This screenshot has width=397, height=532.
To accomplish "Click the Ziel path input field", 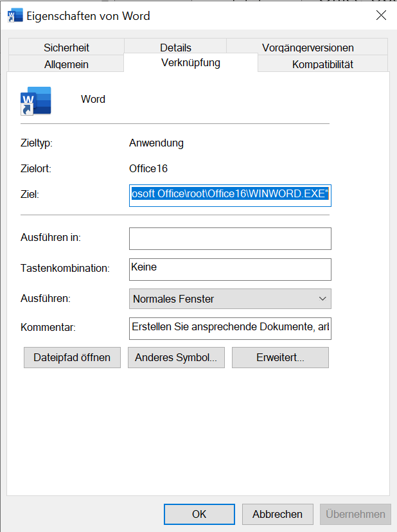I will (x=230, y=195).
